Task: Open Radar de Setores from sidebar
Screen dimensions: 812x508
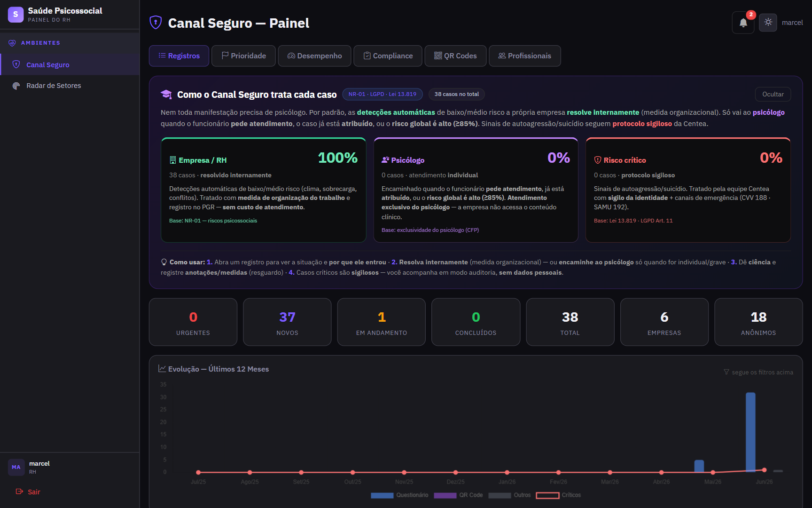Action: coord(70,86)
